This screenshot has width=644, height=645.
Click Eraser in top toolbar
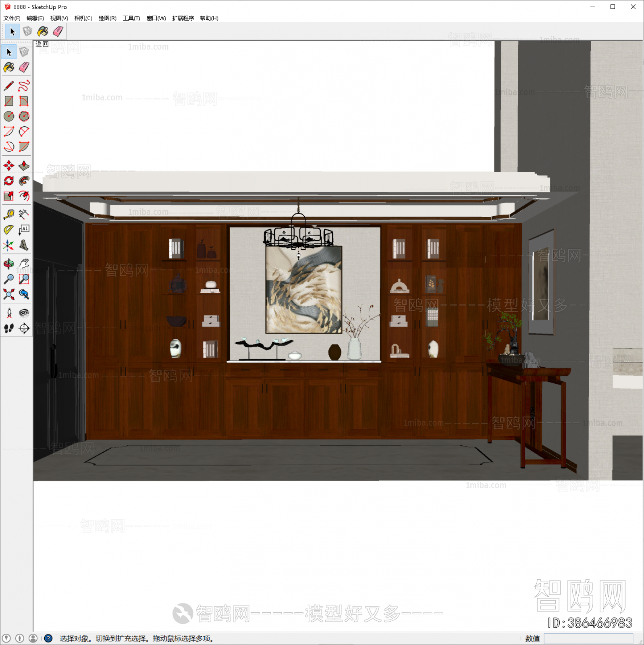tap(58, 31)
